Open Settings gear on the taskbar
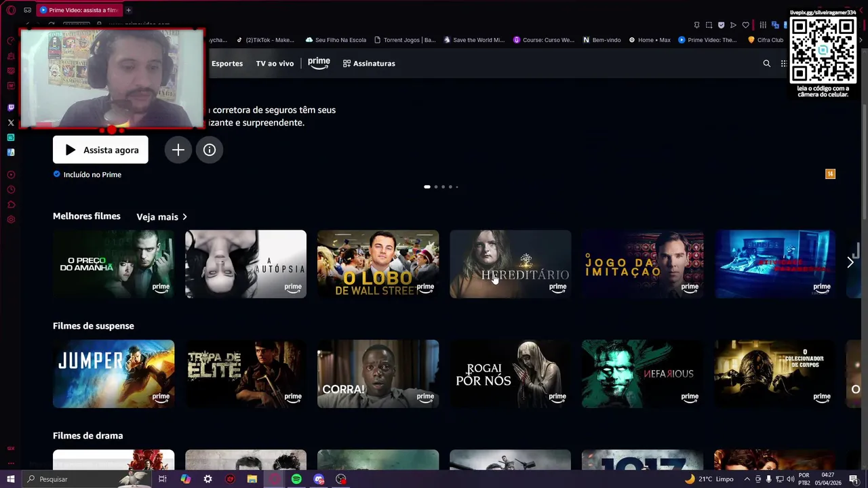 point(208,479)
